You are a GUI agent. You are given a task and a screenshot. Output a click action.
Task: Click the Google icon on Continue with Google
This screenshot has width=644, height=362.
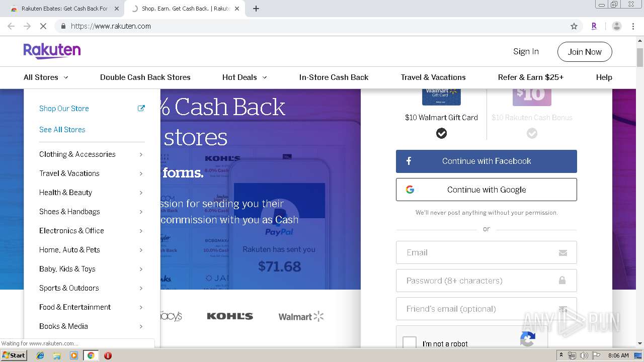(410, 190)
